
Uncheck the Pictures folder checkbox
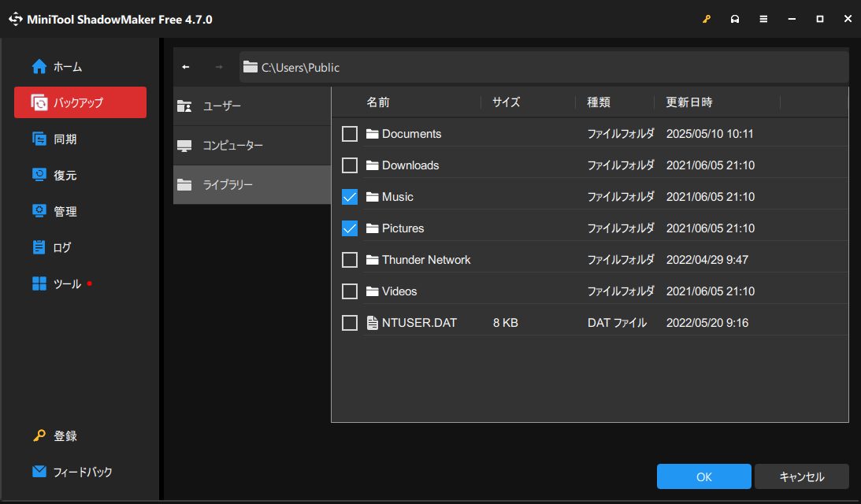pos(350,228)
